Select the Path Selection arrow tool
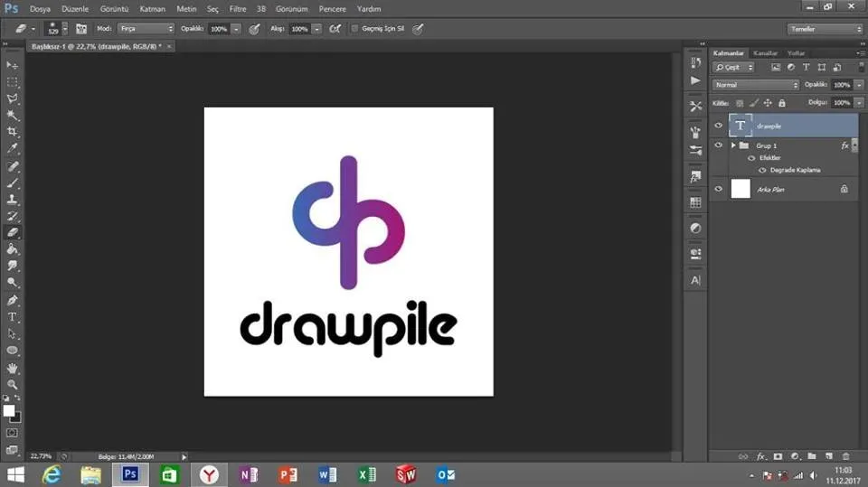The image size is (868, 487). click(12, 334)
